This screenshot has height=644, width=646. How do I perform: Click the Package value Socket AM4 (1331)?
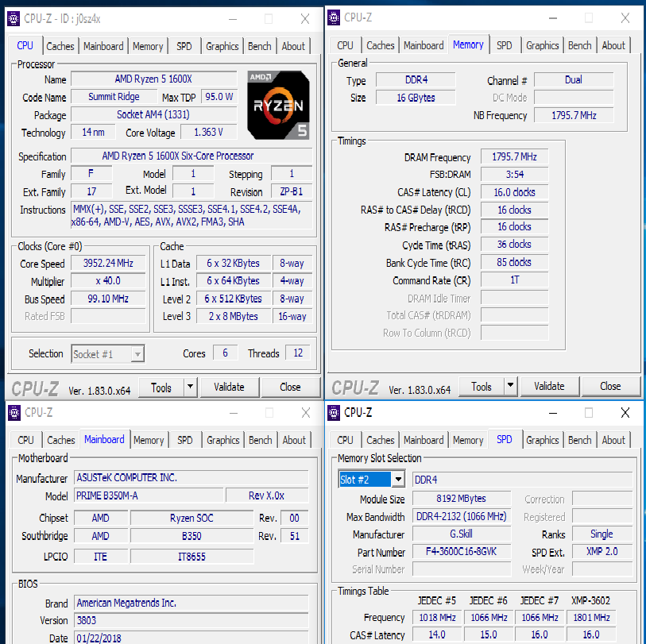pyautogui.click(x=153, y=114)
